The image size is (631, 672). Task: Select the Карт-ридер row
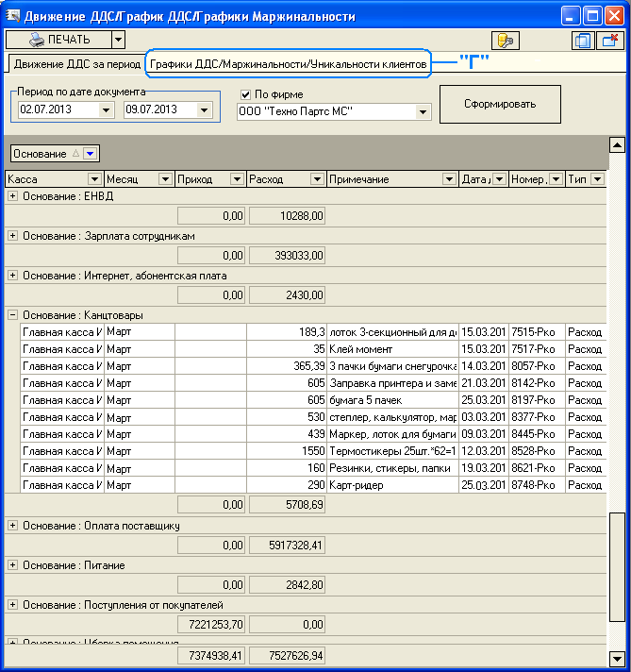pyautogui.click(x=313, y=485)
